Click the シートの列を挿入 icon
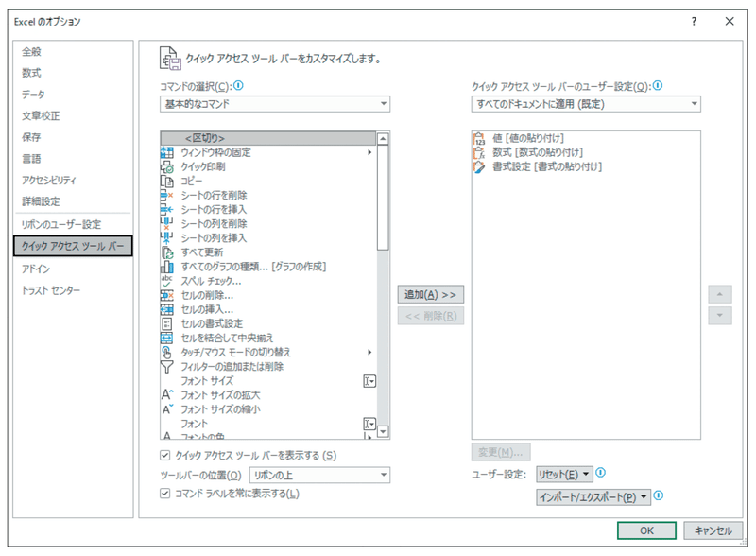 (167, 238)
